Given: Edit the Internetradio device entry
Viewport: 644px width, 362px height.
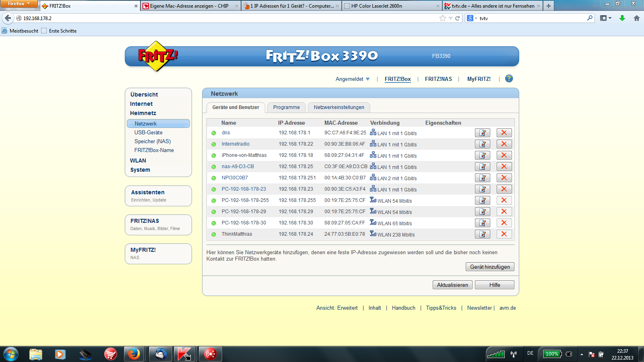Looking at the screenshot, I should [482, 144].
